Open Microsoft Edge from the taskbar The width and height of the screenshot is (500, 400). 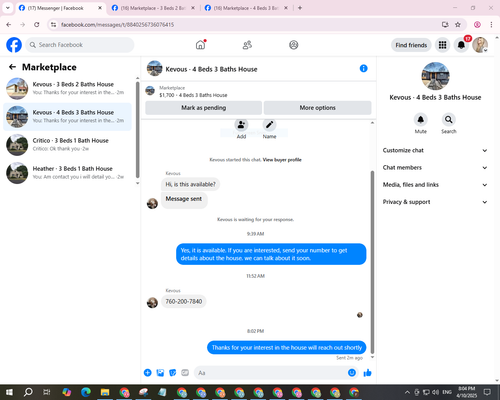coord(86,392)
